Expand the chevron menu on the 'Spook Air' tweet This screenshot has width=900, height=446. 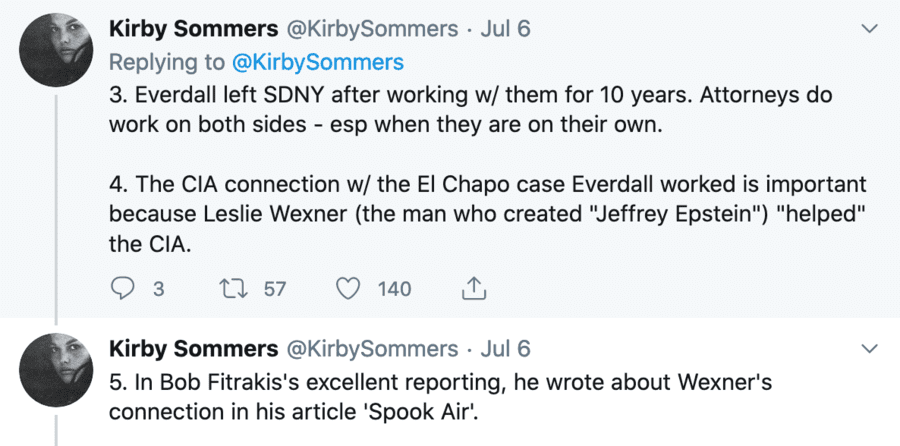[869, 349]
